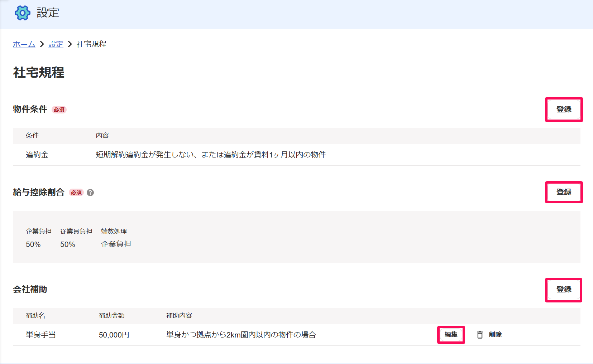
Task: Click the 物件条件 section heading
Action: coord(30,109)
